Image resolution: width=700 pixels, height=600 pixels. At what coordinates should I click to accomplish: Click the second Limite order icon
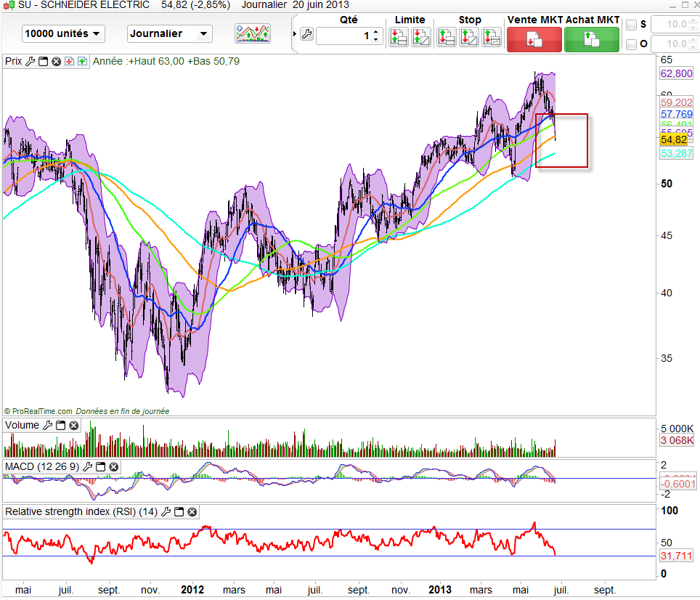tap(421, 36)
